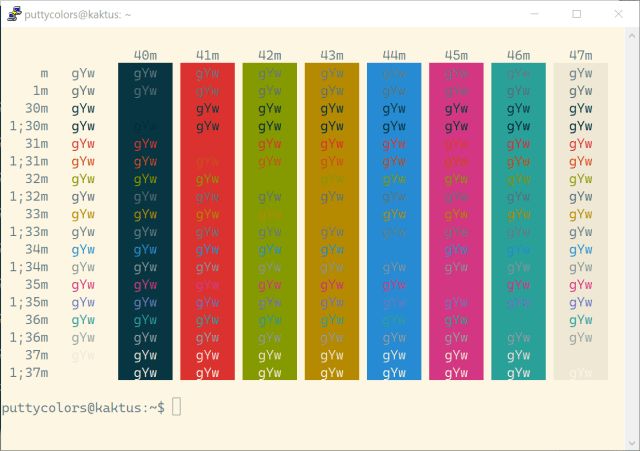Click the 'puttycolors@kaktus:~$' shell prompt text
Screen dimensions: 640x451
tap(83, 407)
